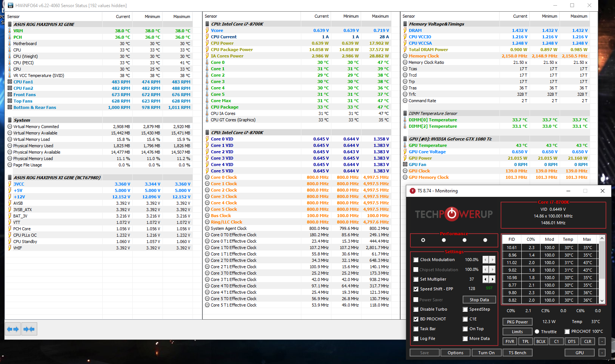Click the fan icon beside GPU Fan

coord(405,165)
